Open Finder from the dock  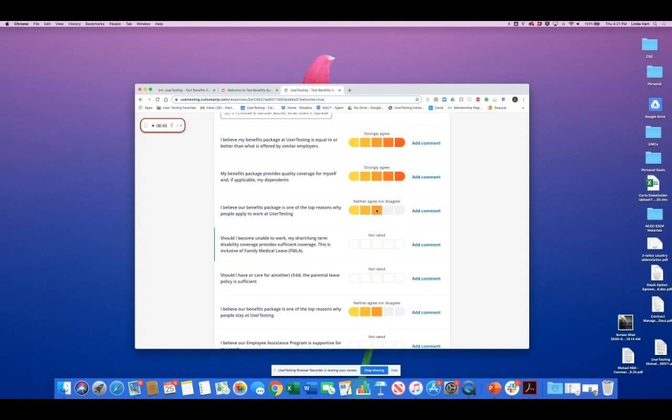click(x=64, y=388)
